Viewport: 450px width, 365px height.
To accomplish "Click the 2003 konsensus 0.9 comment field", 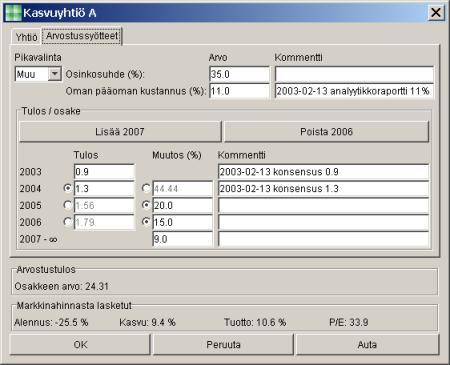I will [324, 172].
